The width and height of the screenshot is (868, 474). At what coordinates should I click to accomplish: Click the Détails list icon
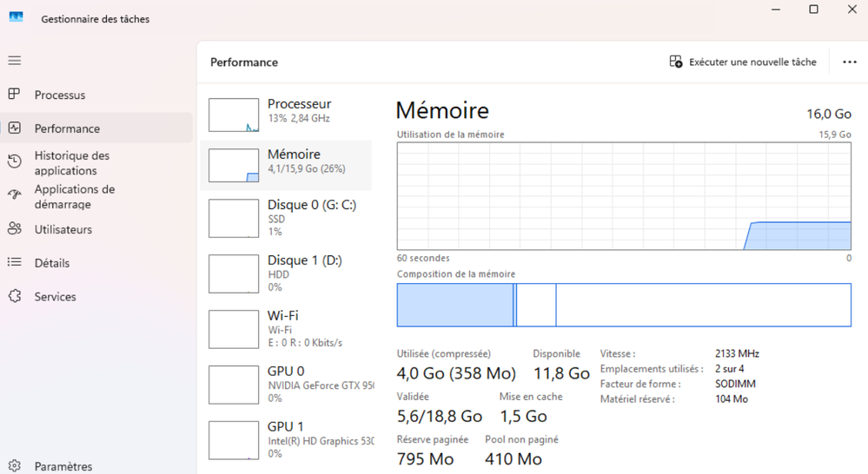click(x=15, y=263)
